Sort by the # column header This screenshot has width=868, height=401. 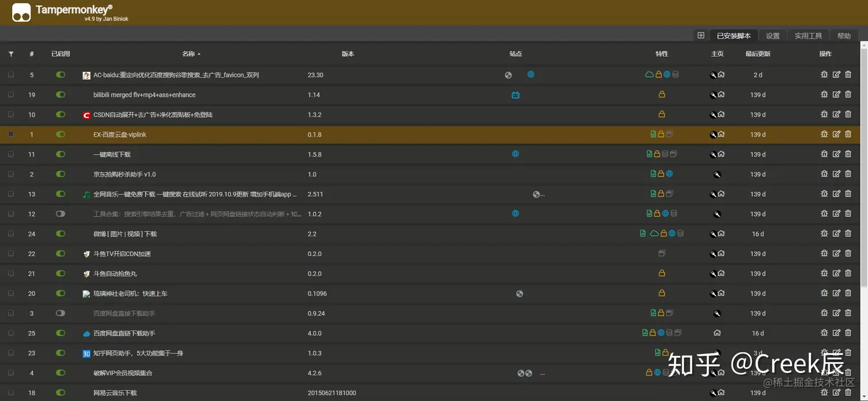coord(32,54)
